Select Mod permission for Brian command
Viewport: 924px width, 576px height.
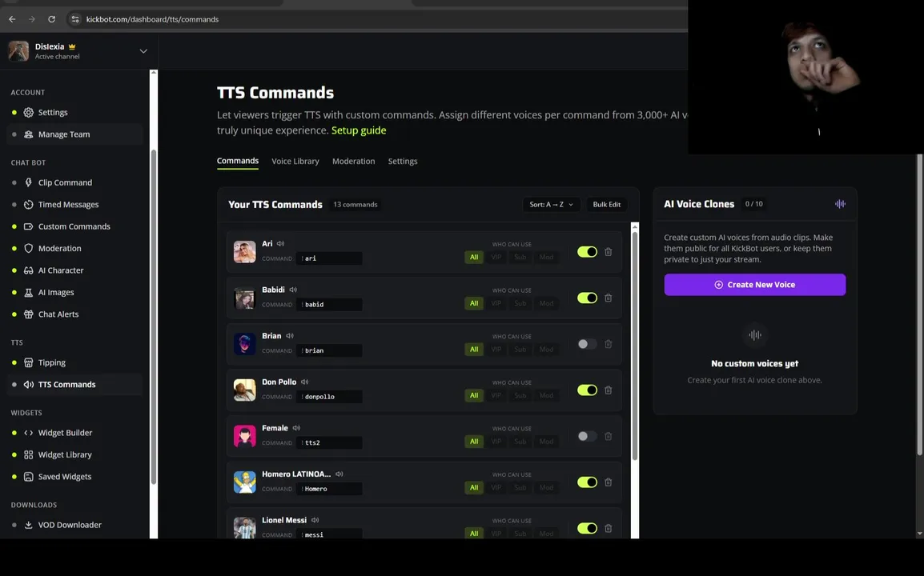coord(546,350)
